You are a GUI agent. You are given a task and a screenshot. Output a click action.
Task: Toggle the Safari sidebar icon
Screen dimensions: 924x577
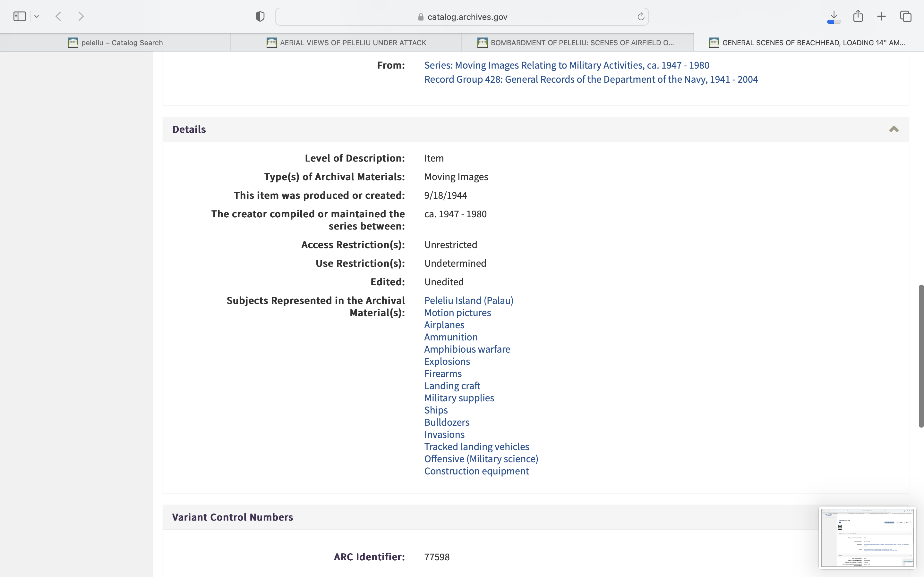point(20,16)
